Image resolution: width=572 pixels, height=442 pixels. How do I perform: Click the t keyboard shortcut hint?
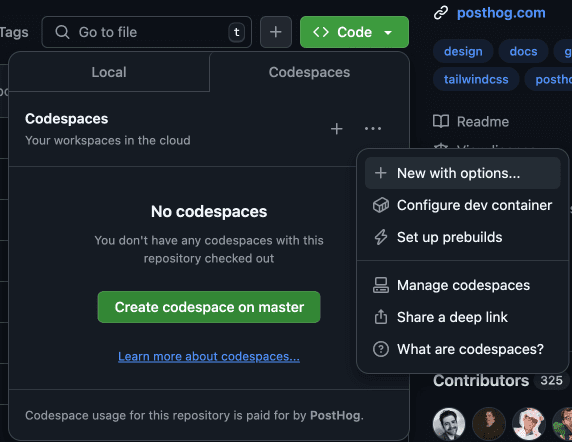(x=236, y=32)
